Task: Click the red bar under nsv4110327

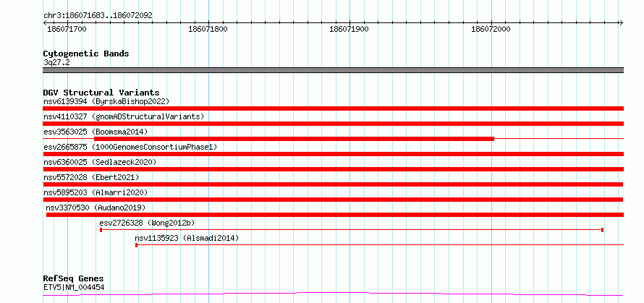Action: click(333, 124)
